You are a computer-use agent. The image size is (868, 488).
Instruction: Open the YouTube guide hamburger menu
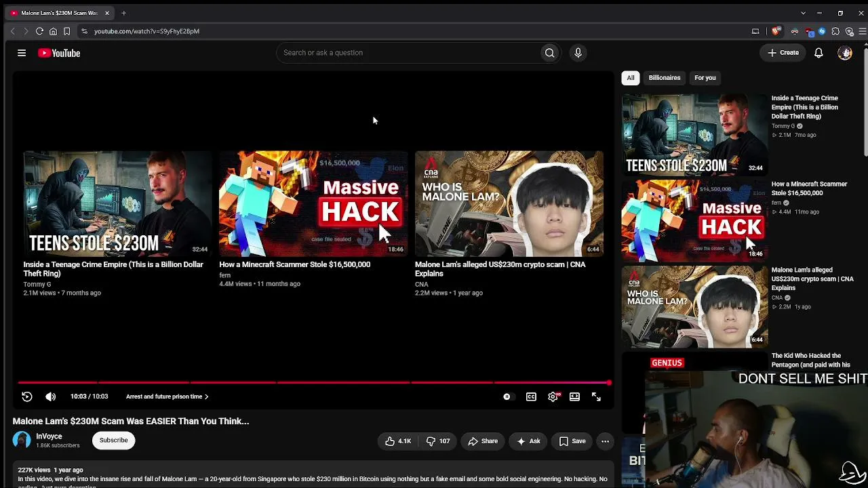pyautogui.click(x=22, y=53)
